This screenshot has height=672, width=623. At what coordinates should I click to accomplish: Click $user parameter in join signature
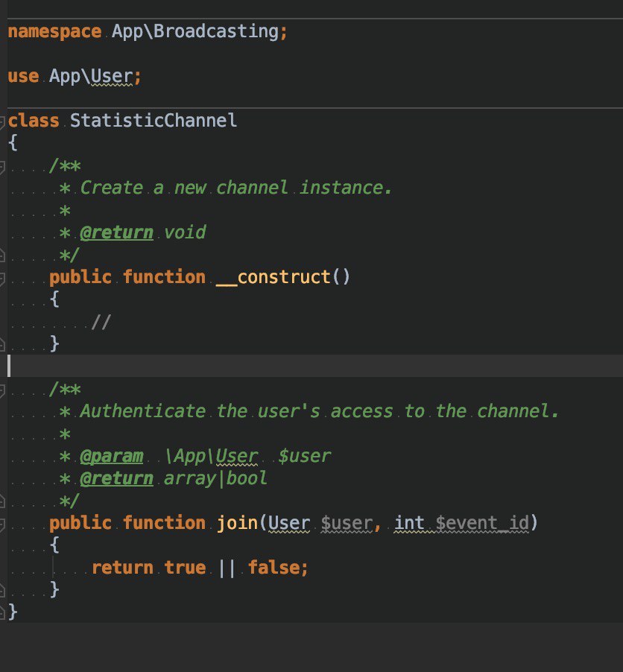347,523
